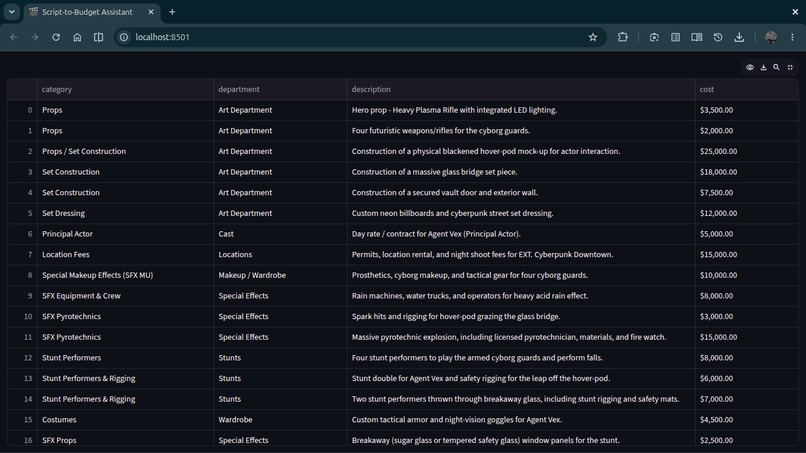Select the $7,500.00 cost cell
The image size is (806, 453).
(x=747, y=193)
